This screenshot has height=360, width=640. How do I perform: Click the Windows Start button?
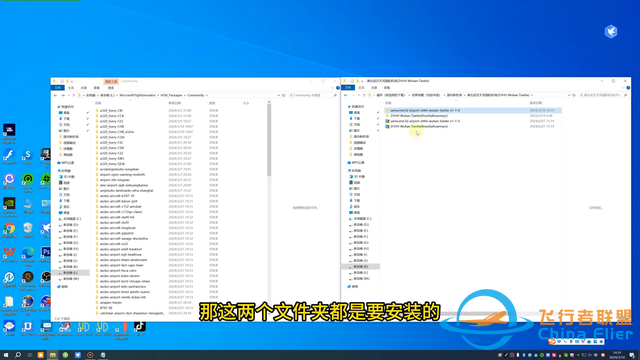tap(6, 355)
